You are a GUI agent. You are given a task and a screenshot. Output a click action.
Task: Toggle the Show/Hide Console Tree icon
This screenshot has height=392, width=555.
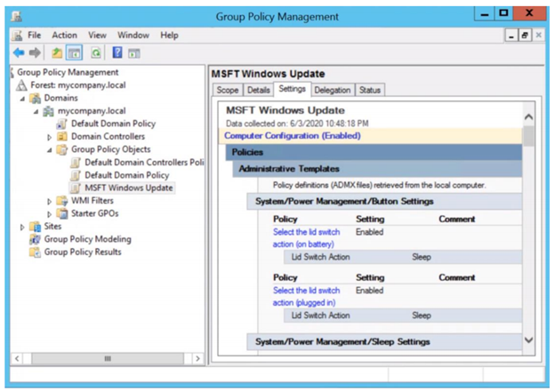click(75, 53)
